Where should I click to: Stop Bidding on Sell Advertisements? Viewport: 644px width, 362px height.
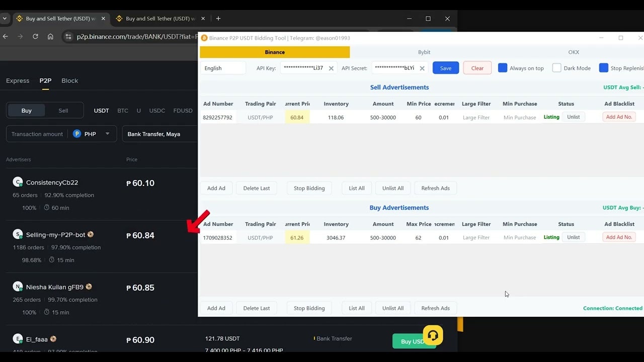point(309,188)
